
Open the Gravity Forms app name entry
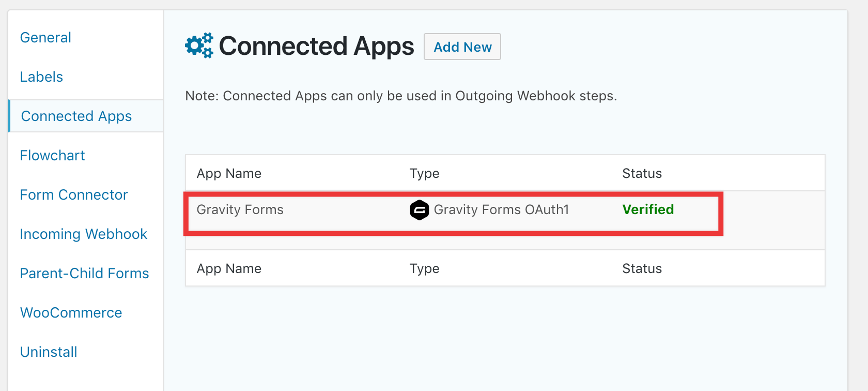240,209
